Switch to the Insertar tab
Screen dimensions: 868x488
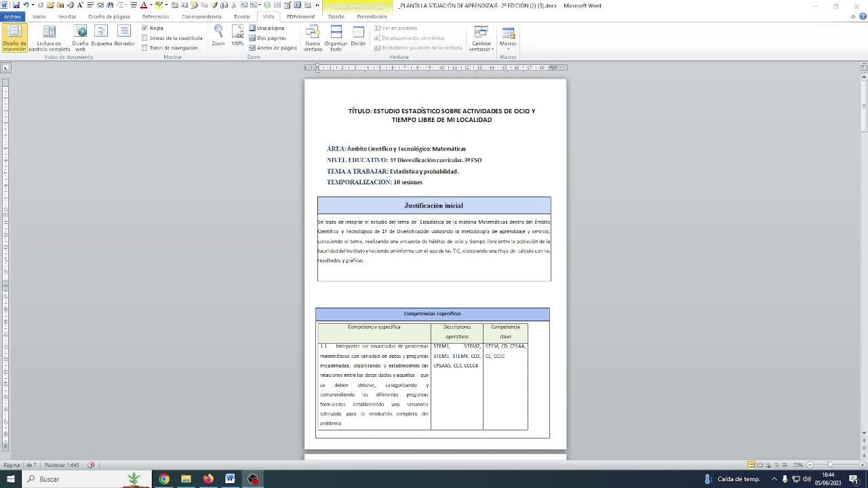click(67, 16)
